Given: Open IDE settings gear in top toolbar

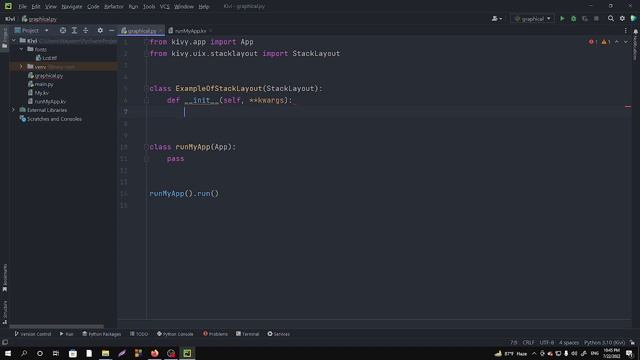Looking at the screenshot, I should (x=622, y=19).
